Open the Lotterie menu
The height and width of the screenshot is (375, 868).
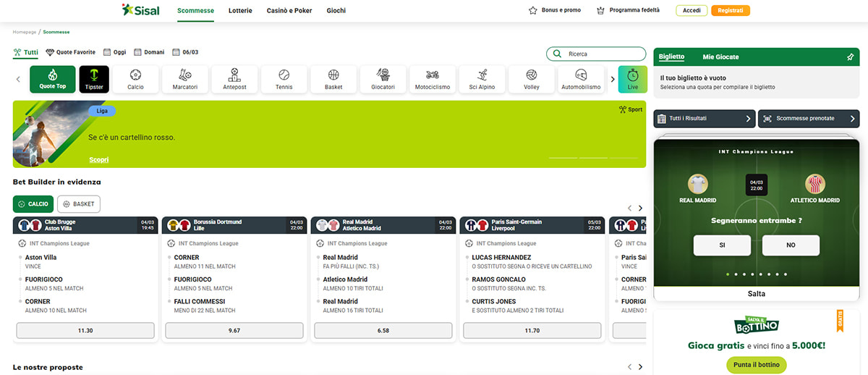[x=240, y=11]
